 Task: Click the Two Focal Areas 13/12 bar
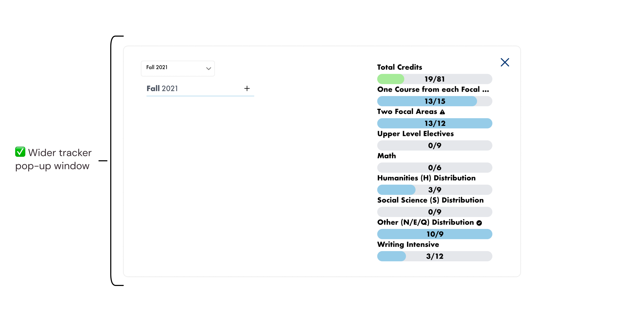pos(434,123)
